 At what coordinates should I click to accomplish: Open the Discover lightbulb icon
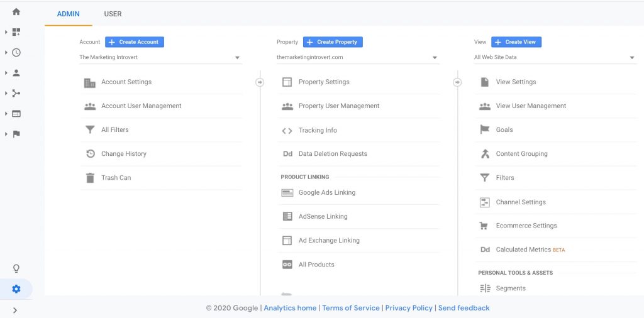16,268
